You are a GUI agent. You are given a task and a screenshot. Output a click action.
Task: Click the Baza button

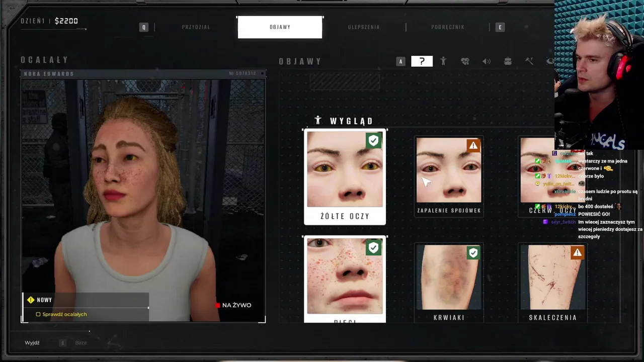click(80, 343)
